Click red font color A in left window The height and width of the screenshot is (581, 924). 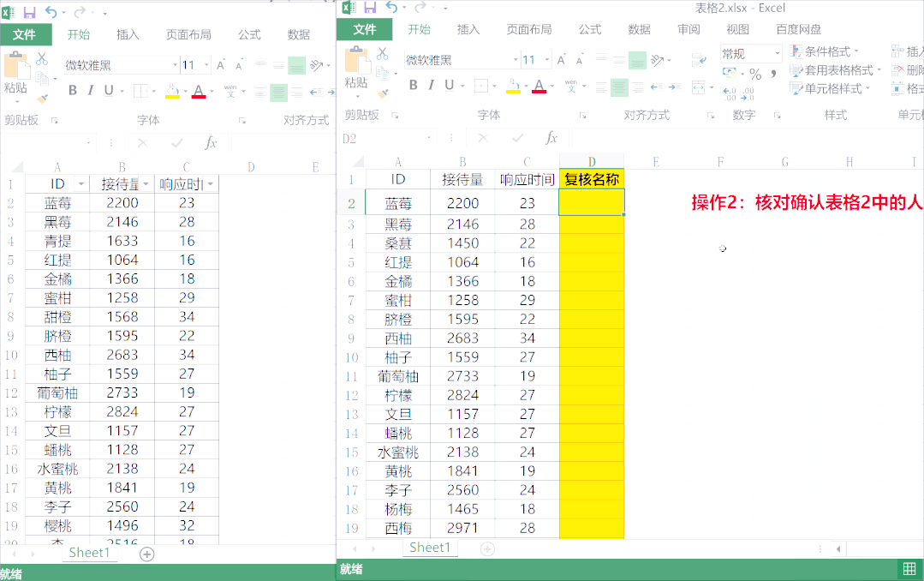click(x=199, y=92)
